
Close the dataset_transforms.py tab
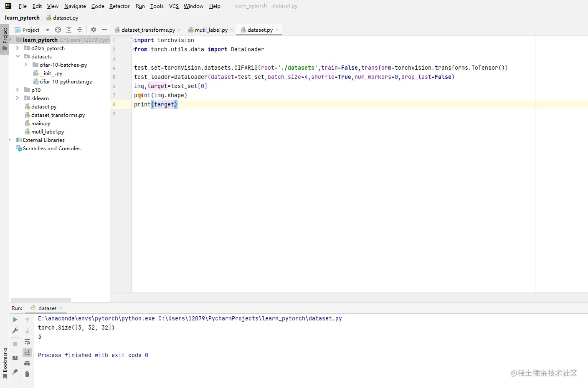point(179,30)
